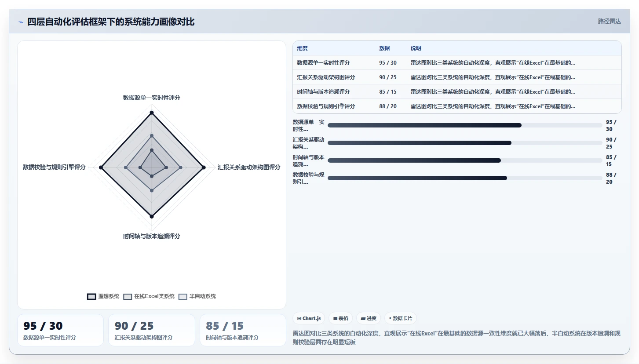Screen dimensions: 639x364
Task: Select table row 汇报关系驱动架构图评分
Action: [457, 77]
